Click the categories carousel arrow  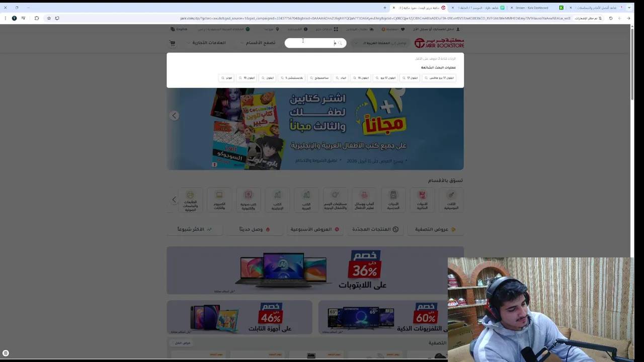(x=174, y=200)
